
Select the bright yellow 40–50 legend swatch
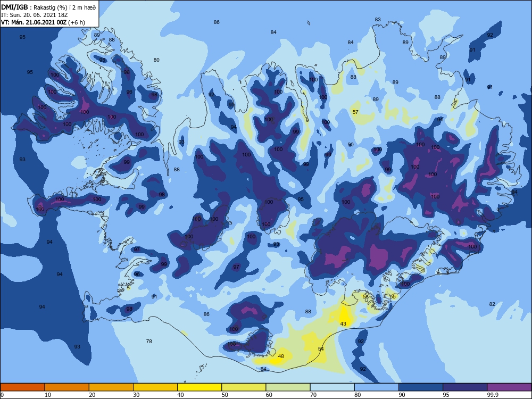coord(199,387)
